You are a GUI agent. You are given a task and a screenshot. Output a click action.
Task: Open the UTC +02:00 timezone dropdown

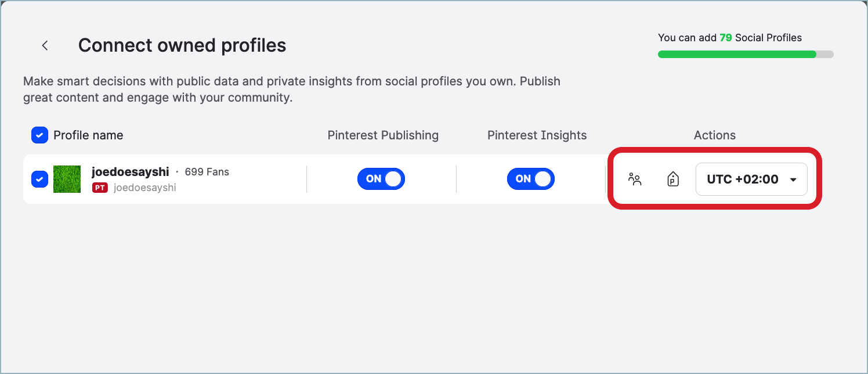pos(743,179)
